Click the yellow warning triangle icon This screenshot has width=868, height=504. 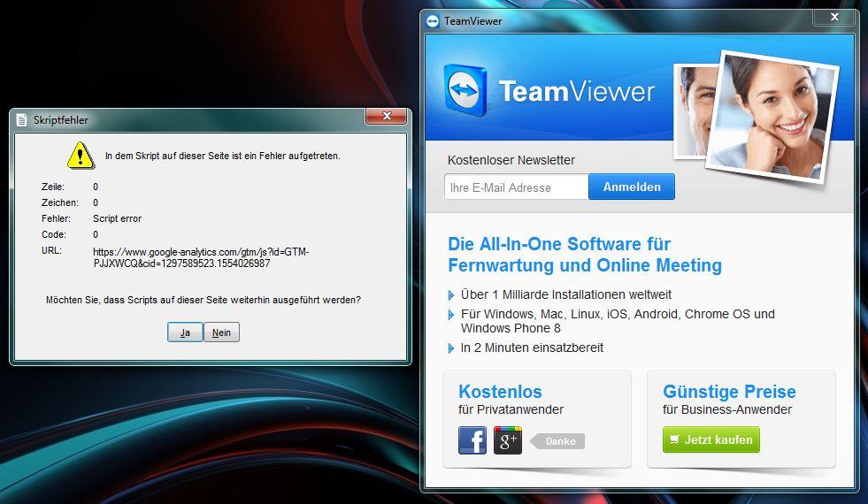[x=81, y=156]
